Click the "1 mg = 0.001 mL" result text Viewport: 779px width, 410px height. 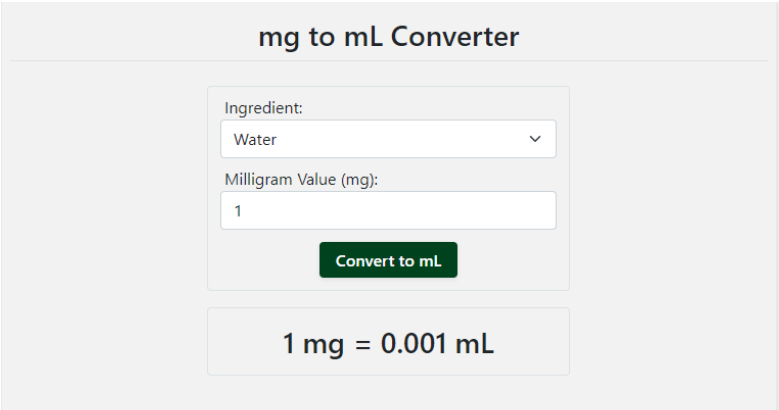388,344
